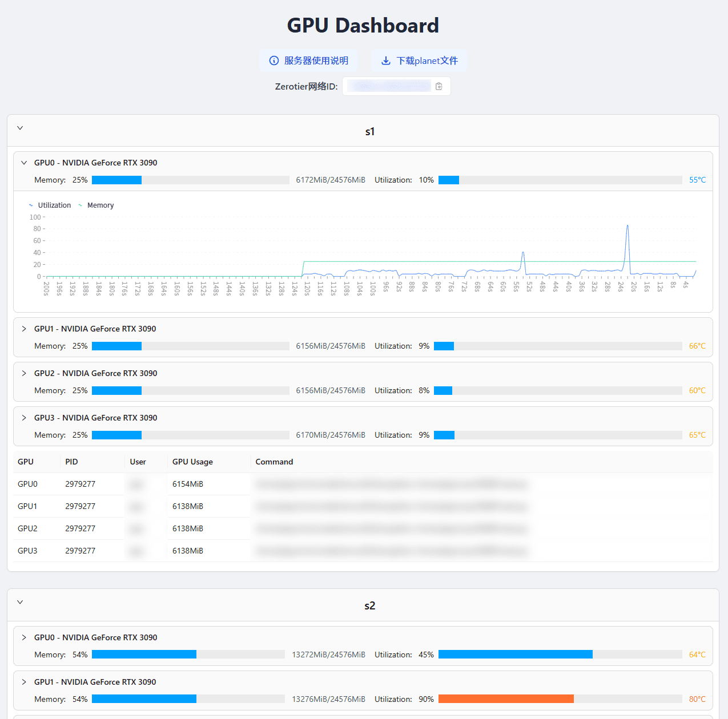This screenshot has height=719, width=728.
Task: Click the info icon in 服务器使用说明 button
Action: click(x=274, y=60)
